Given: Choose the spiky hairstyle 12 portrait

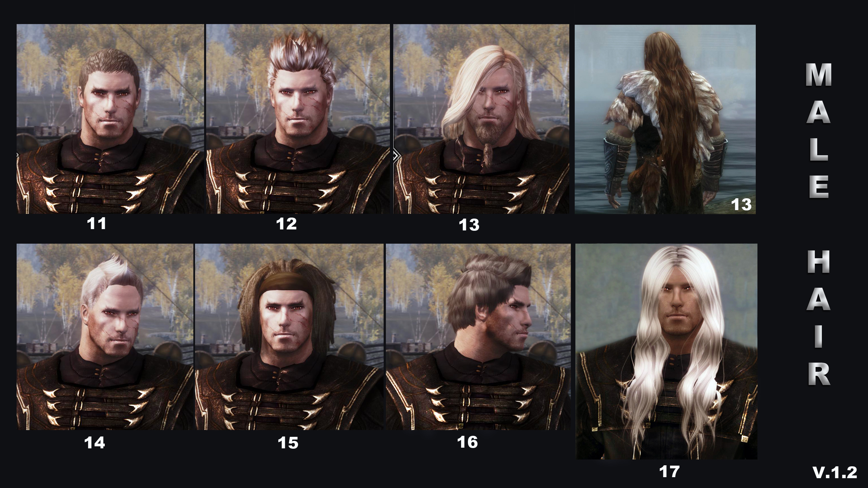Looking at the screenshot, I should pos(298,119).
